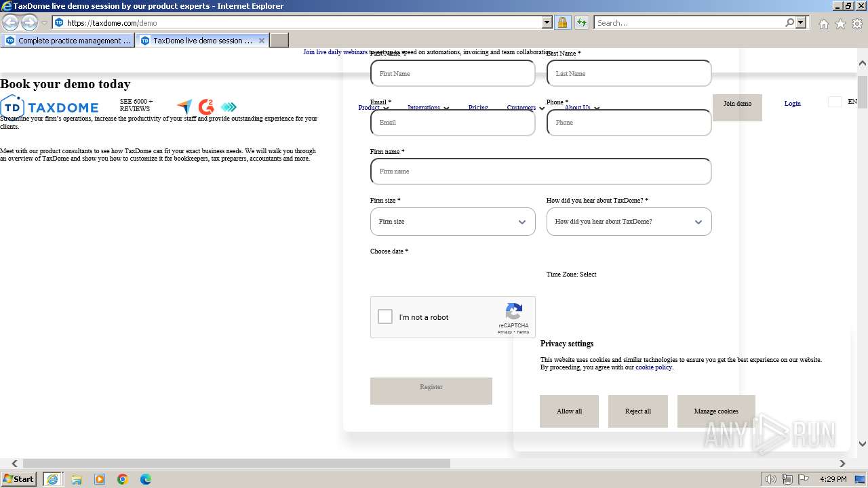Expand How did you hear about TaxDome dropdown
The height and width of the screenshot is (488, 868).
[629, 222]
